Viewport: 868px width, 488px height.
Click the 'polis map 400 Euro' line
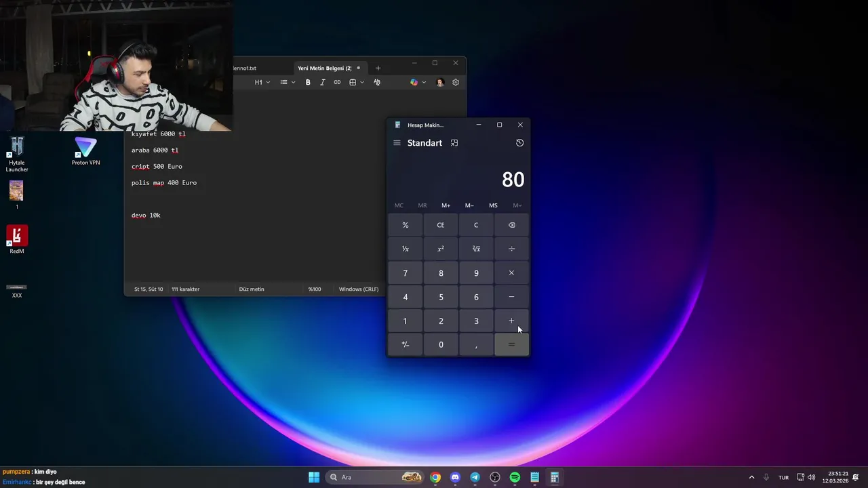[164, 183]
